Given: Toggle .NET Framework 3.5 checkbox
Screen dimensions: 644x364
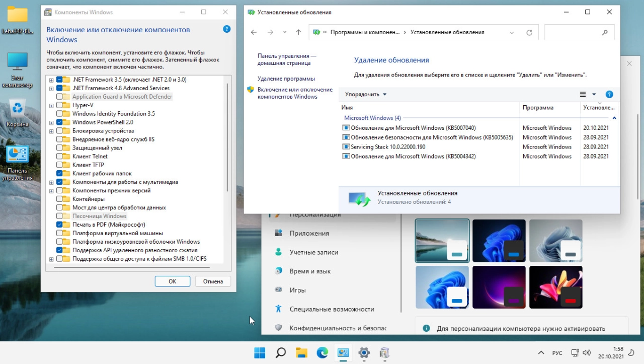Looking at the screenshot, I should [59, 80].
